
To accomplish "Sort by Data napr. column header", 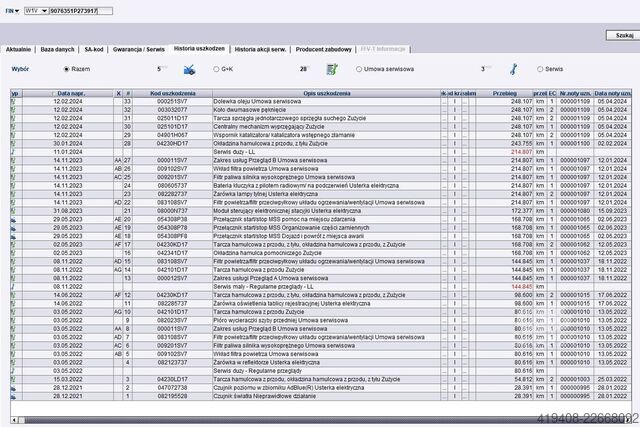I will (68, 93).
